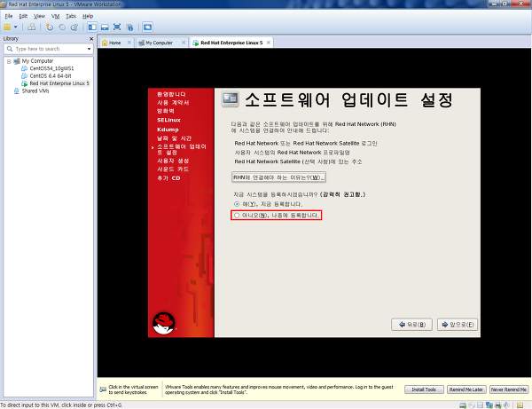Click 'SELinux' in the setup sidebar
Screen dimensions: 532x409
(x=168, y=120)
